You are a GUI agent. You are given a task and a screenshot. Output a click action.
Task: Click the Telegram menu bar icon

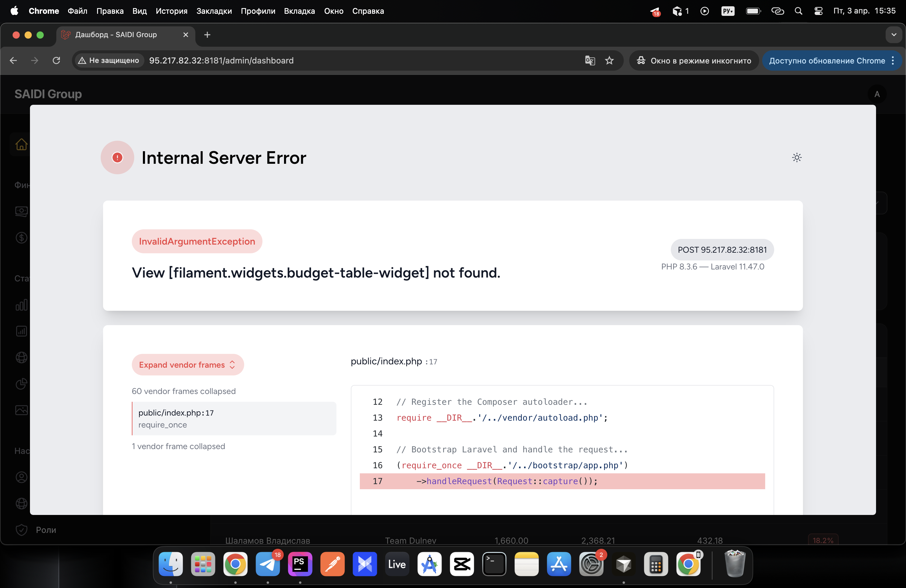pos(655,12)
